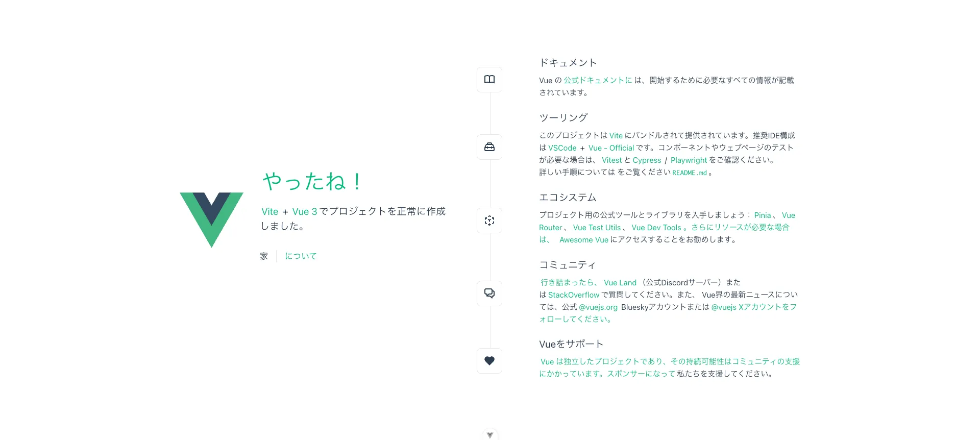980x440 pixels.
Task: Visit the StackOverflow link
Action: coord(573,295)
